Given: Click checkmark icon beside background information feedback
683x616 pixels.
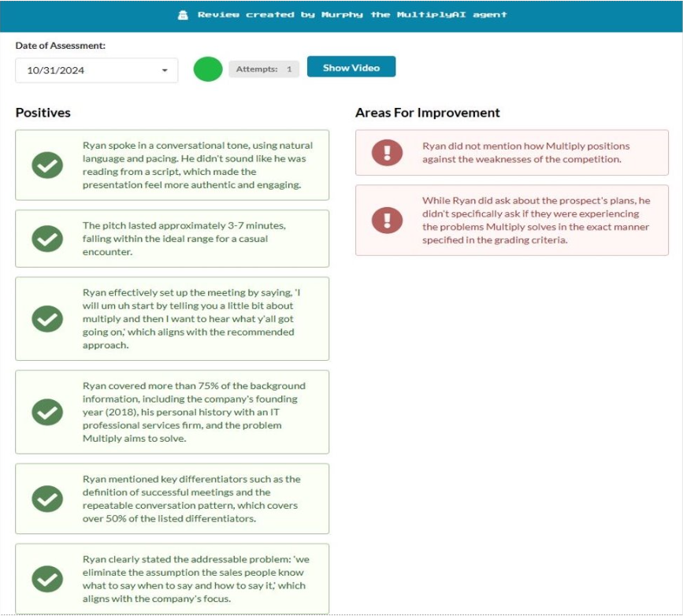Looking at the screenshot, I should (x=47, y=412).
